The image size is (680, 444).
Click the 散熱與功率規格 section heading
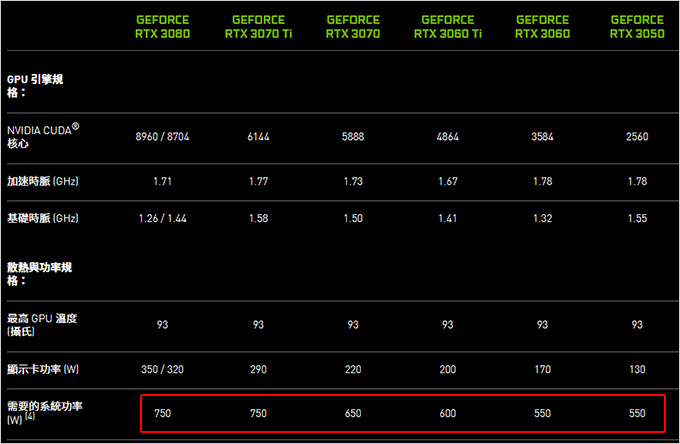(39, 274)
